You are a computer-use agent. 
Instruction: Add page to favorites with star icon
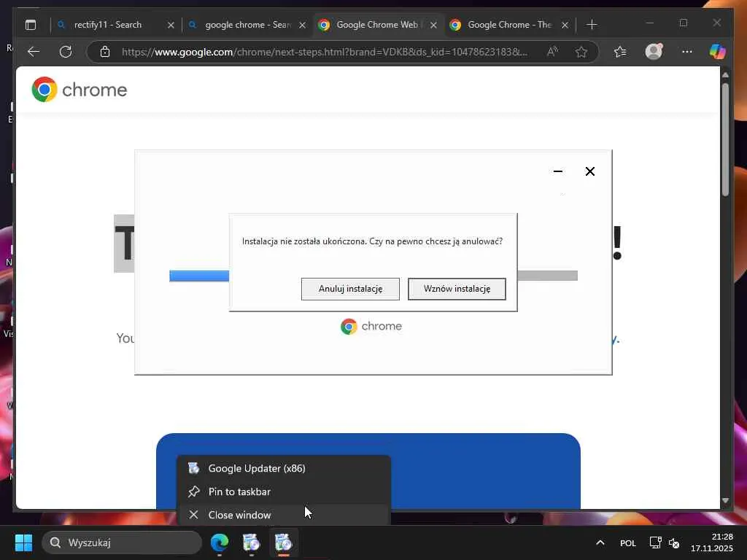pyautogui.click(x=581, y=52)
